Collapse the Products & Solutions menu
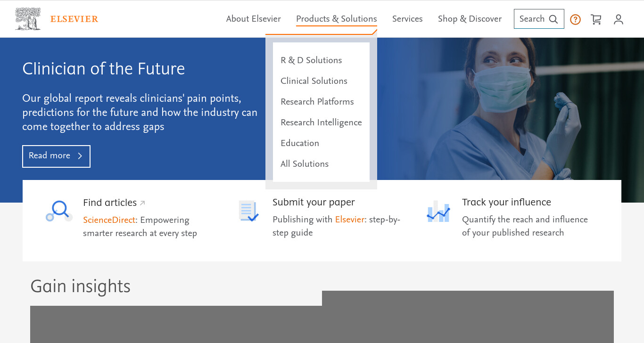644x343 pixels. pos(337,19)
